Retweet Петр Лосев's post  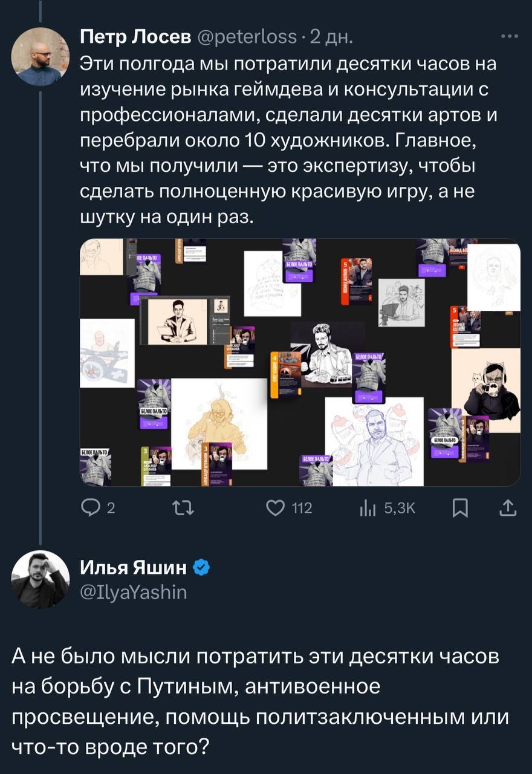(x=181, y=509)
